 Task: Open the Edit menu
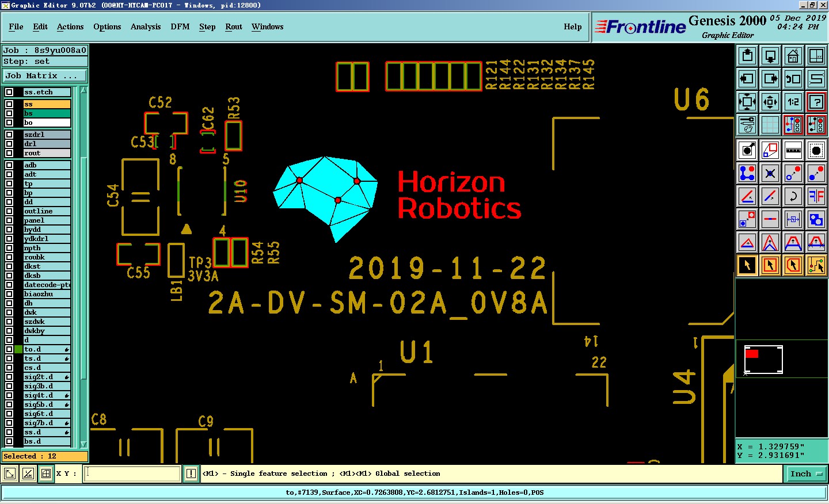40,26
